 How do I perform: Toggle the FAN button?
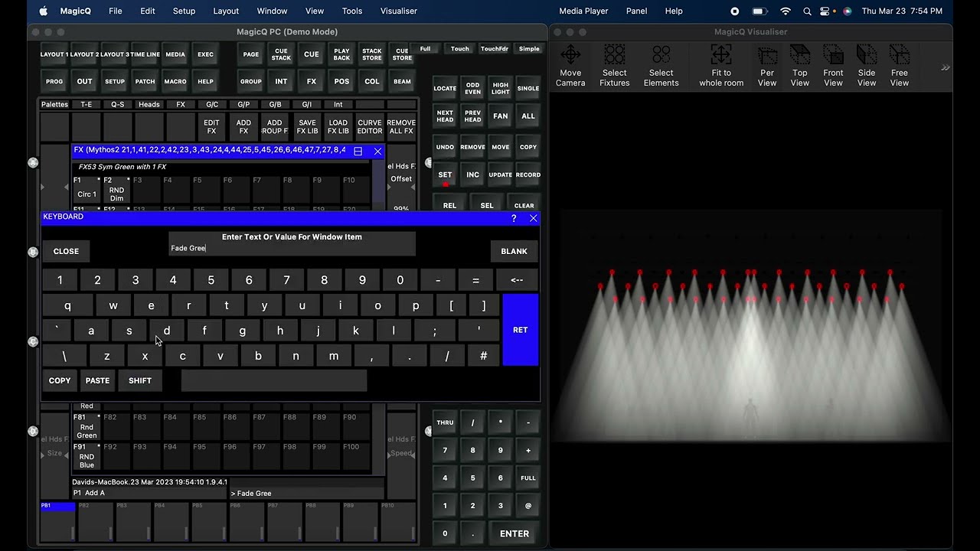(500, 116)
